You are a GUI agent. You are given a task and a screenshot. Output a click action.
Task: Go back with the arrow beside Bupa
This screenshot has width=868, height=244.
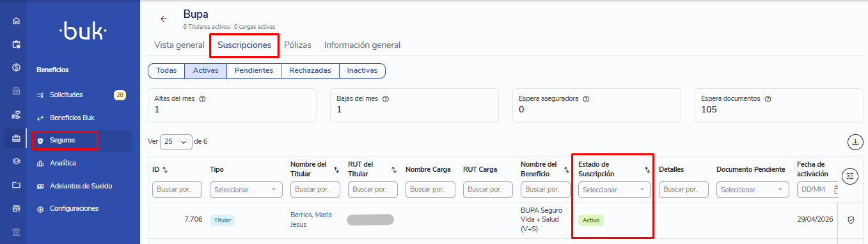164,19
